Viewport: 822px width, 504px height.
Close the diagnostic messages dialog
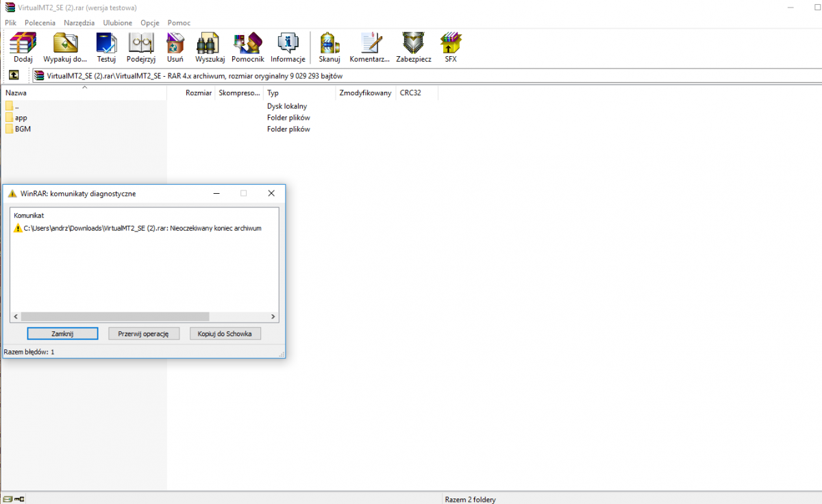pos(271,194)
